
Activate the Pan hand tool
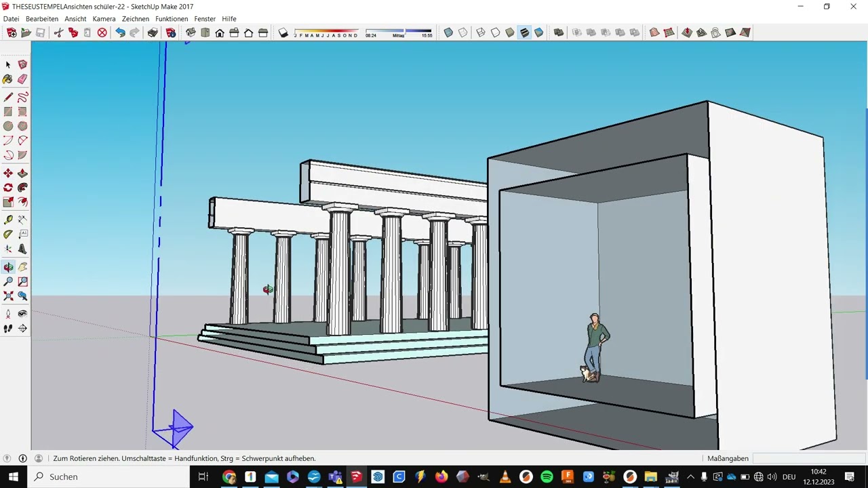click(22, 267)
